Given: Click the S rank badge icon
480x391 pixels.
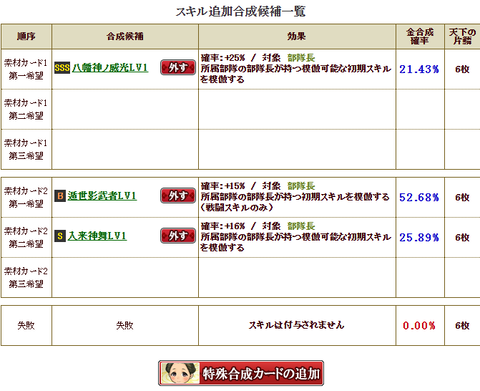Looking at the screenshot, I should tap(60, 236).
